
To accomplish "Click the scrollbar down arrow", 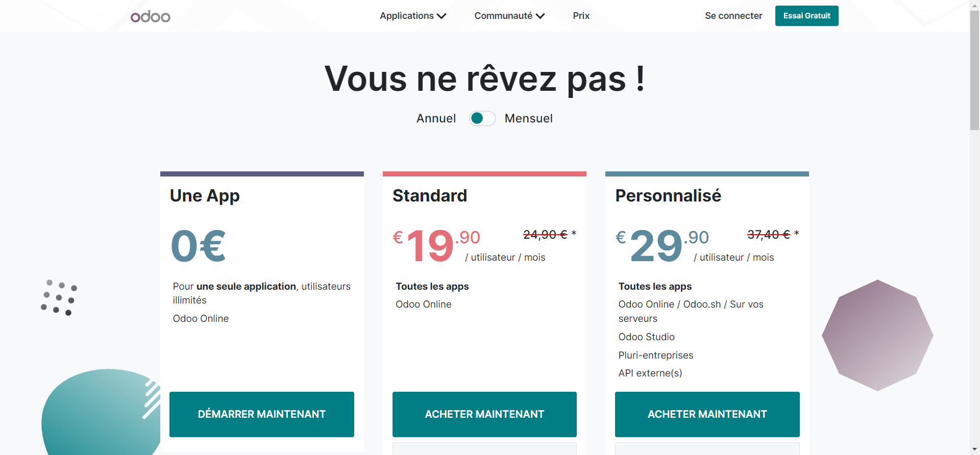I will pos(974,449).
